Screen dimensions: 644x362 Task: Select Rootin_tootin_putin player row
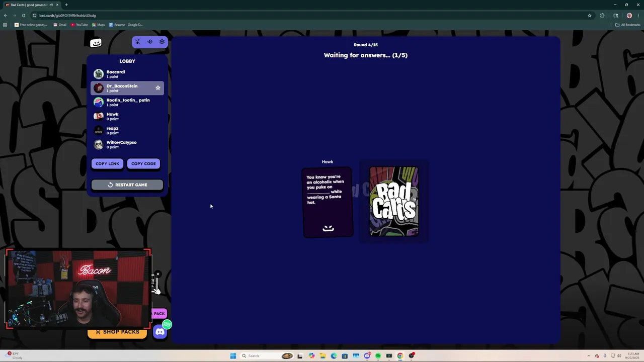(x=127, y=102)
